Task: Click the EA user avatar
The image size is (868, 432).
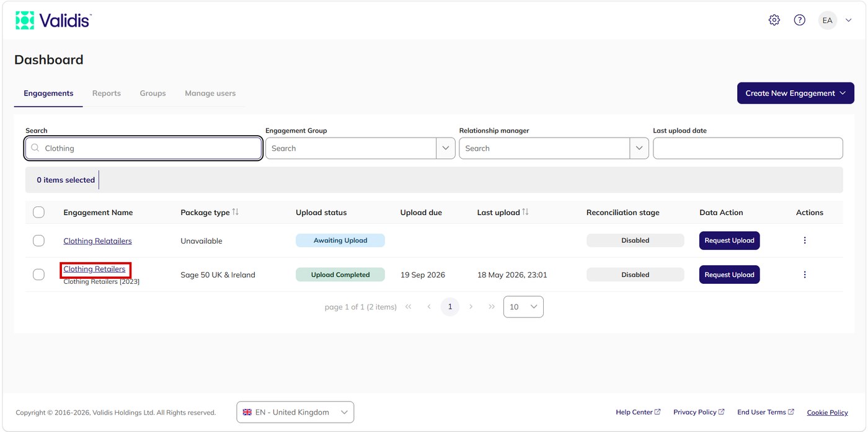Action: click(827, 20)
